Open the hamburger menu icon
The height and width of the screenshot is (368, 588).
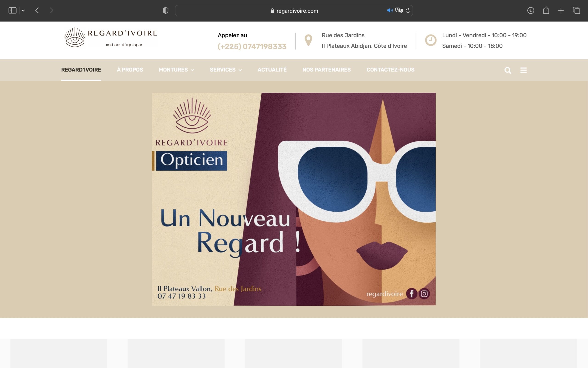click(x=524, y=70)
